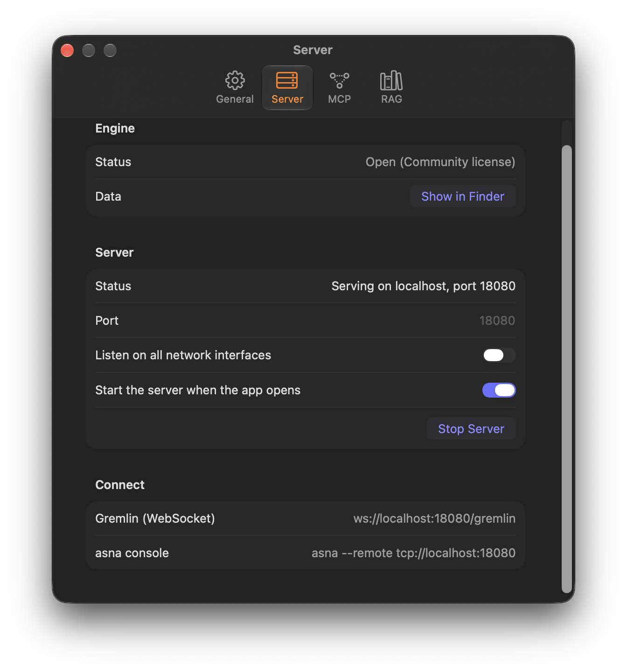Click the Gremlin (WebSocket) label
627x672 pixels.
pos(155,518)
